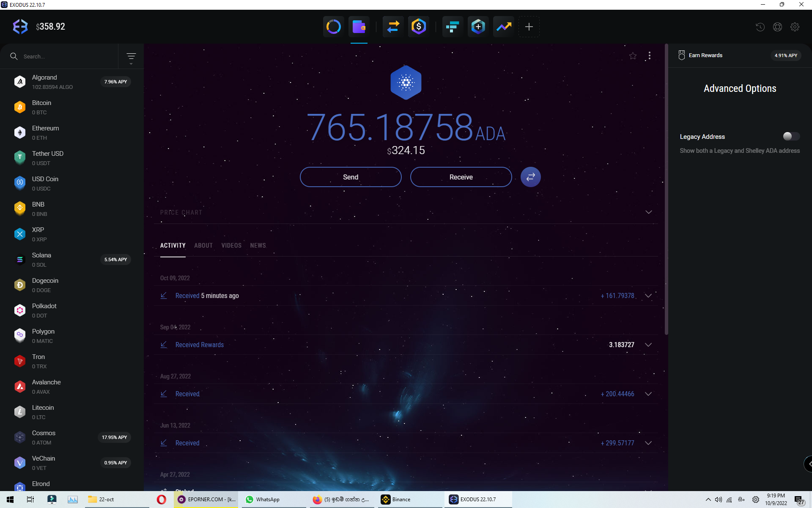Open the asset filter sort icon
The width and height of the screenshot is (812, 508).
(x=131, y=56)
